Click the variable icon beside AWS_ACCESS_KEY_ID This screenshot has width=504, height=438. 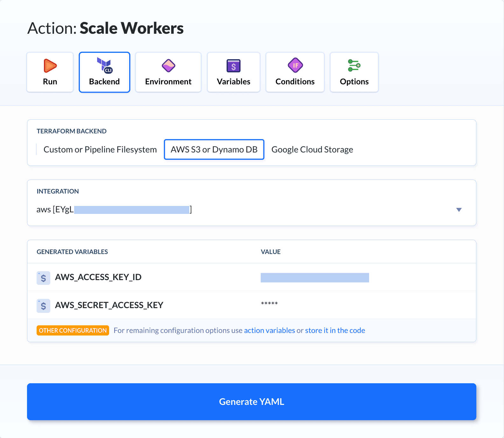pos(44,278)
